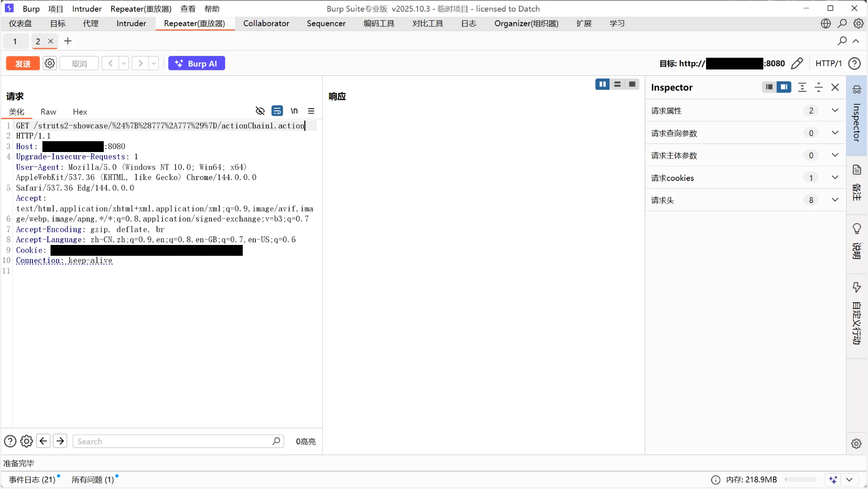
Task: Open request search help icon
Action: coord(10,441)
